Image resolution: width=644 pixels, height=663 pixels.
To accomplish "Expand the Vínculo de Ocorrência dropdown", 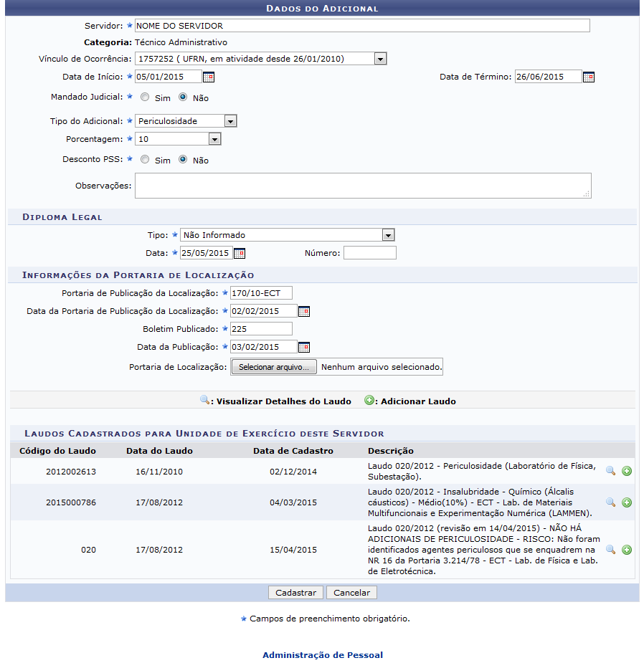I will point(380,59).
